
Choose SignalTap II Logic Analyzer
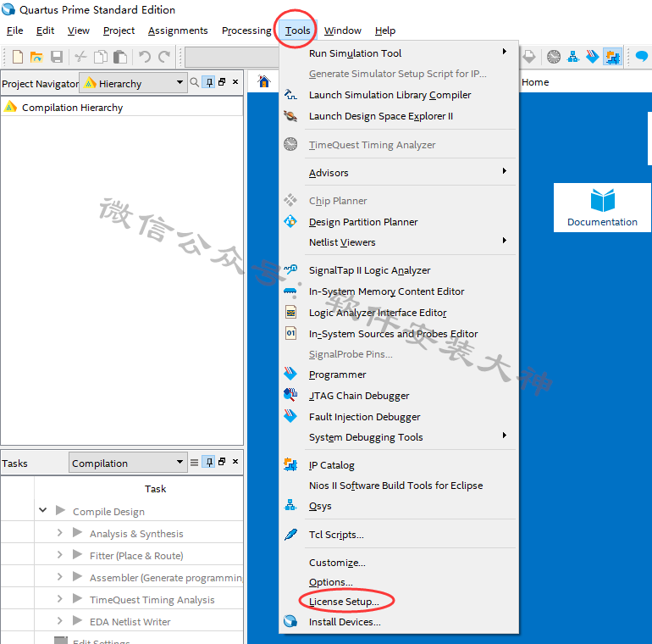click(399, 270)
